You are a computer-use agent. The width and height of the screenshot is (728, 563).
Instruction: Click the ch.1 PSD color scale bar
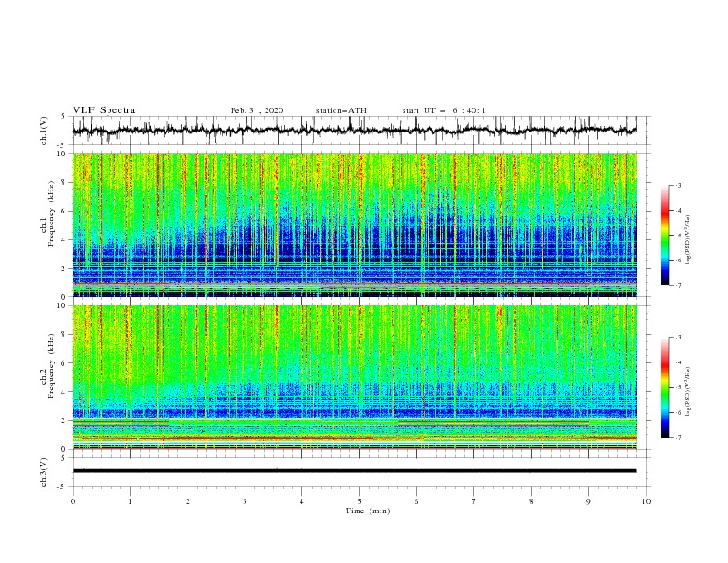[665, 236]
